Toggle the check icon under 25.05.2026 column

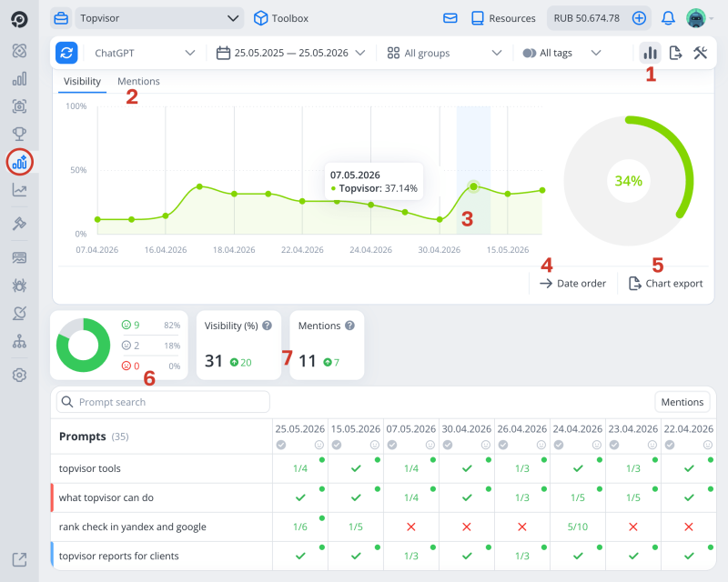(x=281, y=445)
